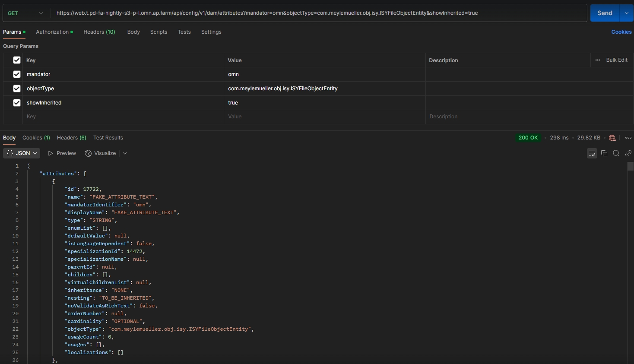634x364 pixels.
Task: Click the link icon in response toolbar
Action: 628,153
